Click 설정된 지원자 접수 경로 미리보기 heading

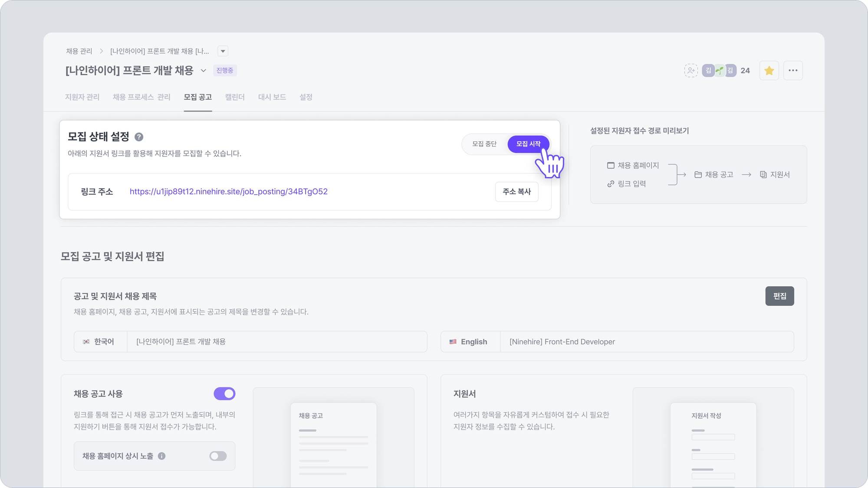[x=639, y=131]
